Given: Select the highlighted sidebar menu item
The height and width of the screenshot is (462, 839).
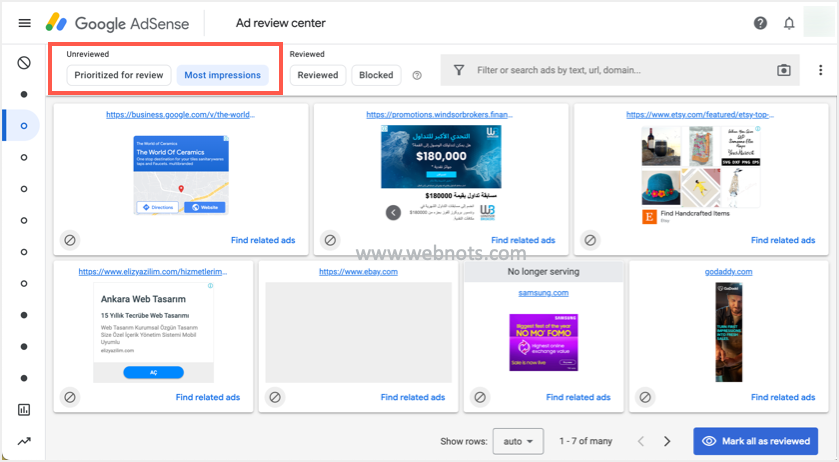Looking at the screenshot, I should 21,126.
